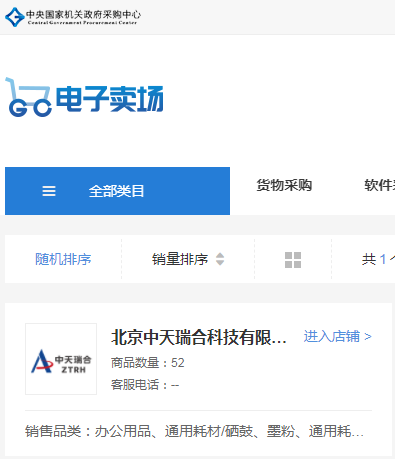Open store title 北京中天瑞合科技有限...
Image resolution: width=395 pixels, height=459 pixels.
click(199, 337)
